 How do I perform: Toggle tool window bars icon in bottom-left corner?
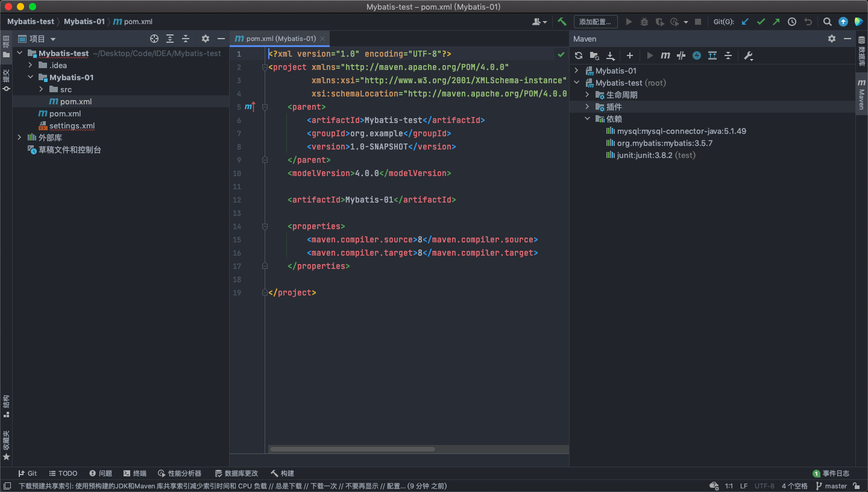7,486
